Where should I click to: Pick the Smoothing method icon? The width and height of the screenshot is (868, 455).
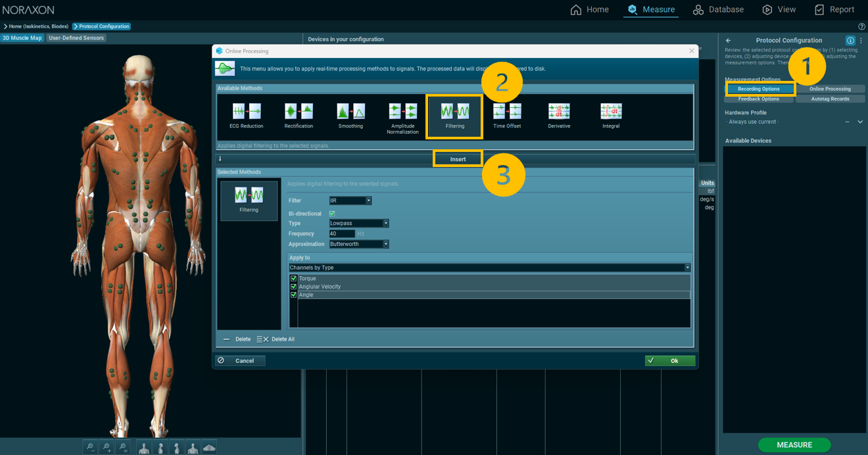350,111
